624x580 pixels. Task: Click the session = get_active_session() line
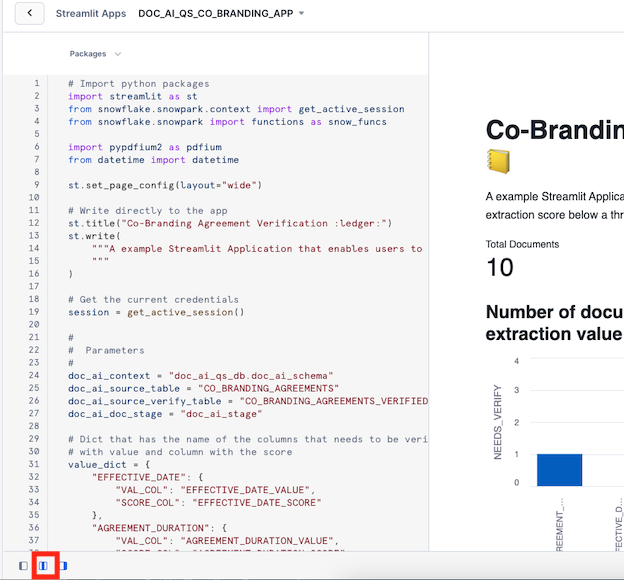pos(155,312)
